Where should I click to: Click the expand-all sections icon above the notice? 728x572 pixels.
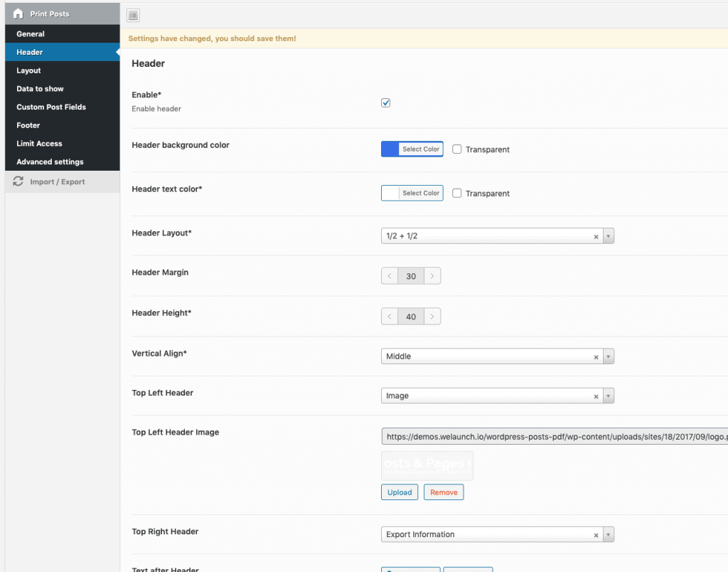click(x=133, y=16)
